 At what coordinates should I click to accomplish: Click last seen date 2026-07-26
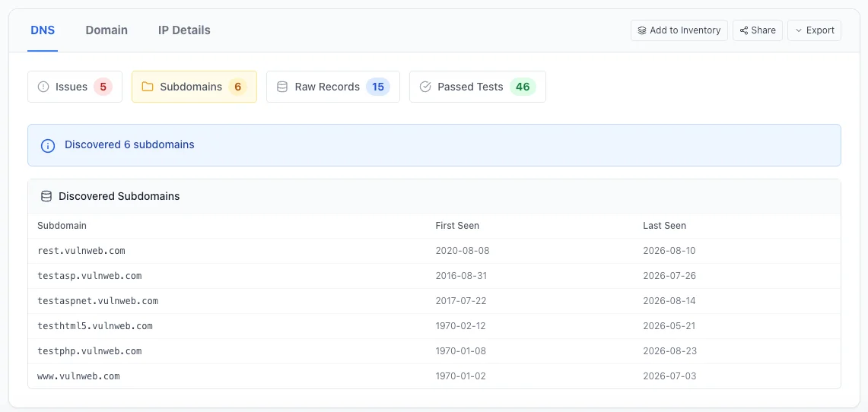point(669,275)
